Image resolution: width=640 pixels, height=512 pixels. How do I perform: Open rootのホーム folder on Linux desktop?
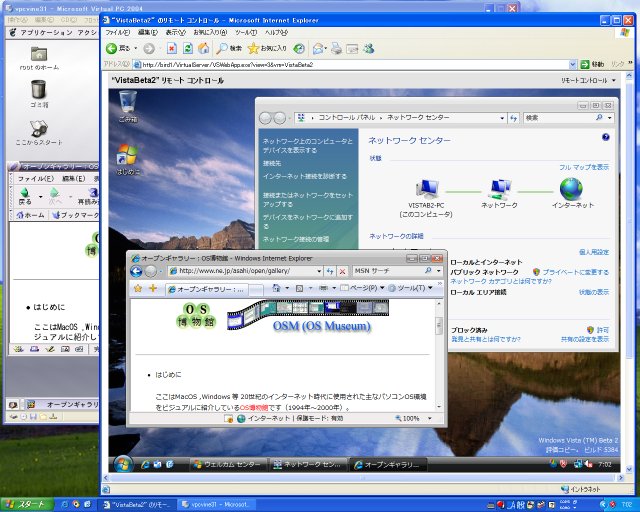coord(39,58)
